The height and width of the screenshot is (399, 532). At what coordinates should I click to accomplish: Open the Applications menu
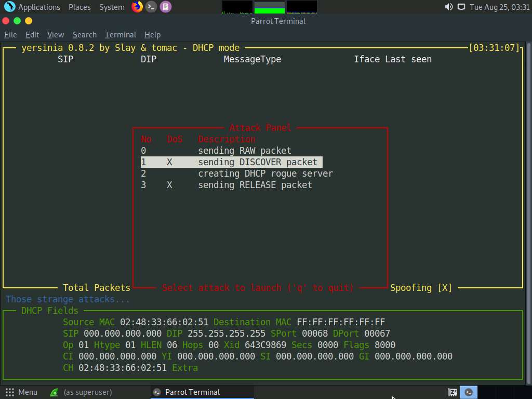tap(39, 7)
